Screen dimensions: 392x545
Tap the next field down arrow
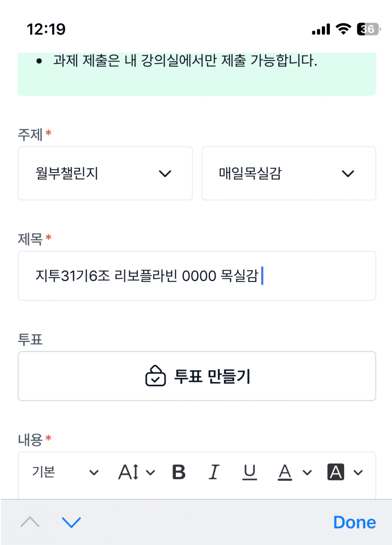[x=72, y=522]
